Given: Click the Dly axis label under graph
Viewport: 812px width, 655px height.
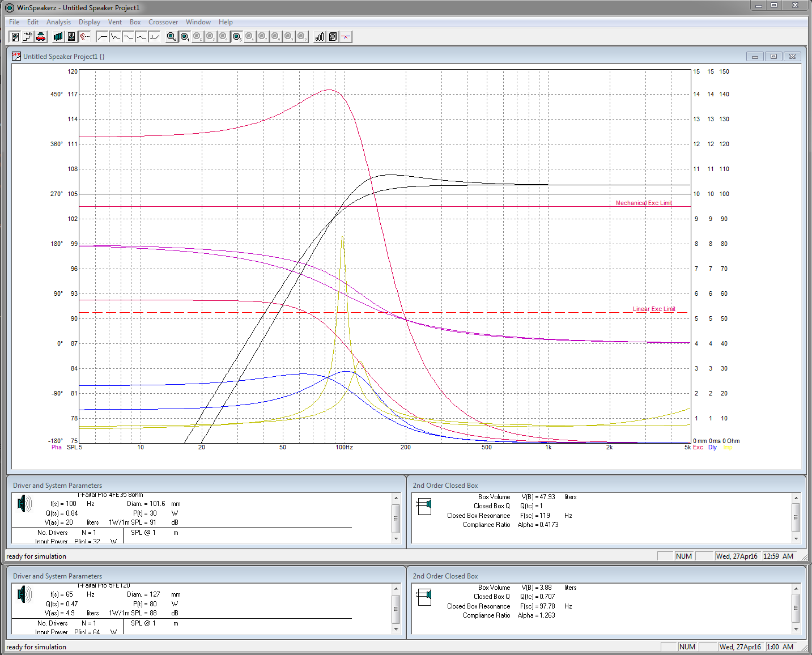Looking at the screenshot, I should (x=713, y=448).
